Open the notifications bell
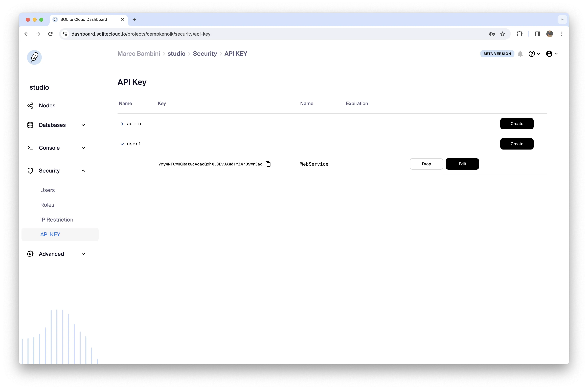Image resolution: width=588 pixels, height=389 pixels. (520, 54)
